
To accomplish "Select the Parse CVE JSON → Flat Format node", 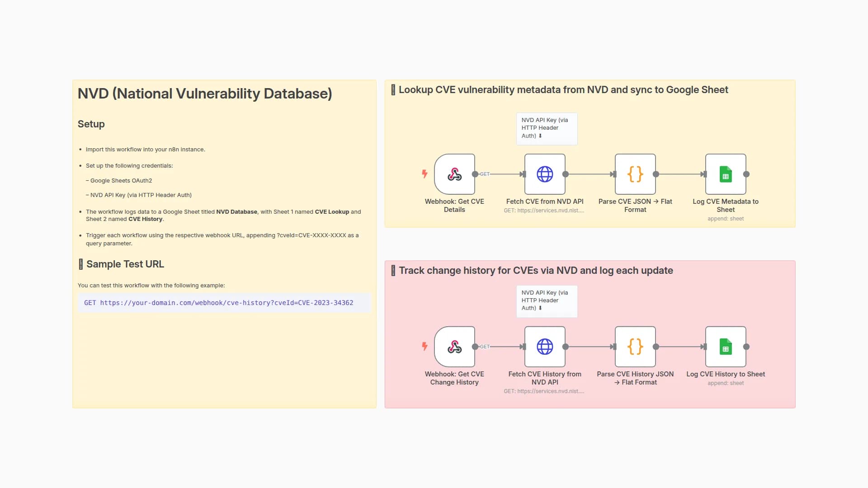I will pos(635,174).
